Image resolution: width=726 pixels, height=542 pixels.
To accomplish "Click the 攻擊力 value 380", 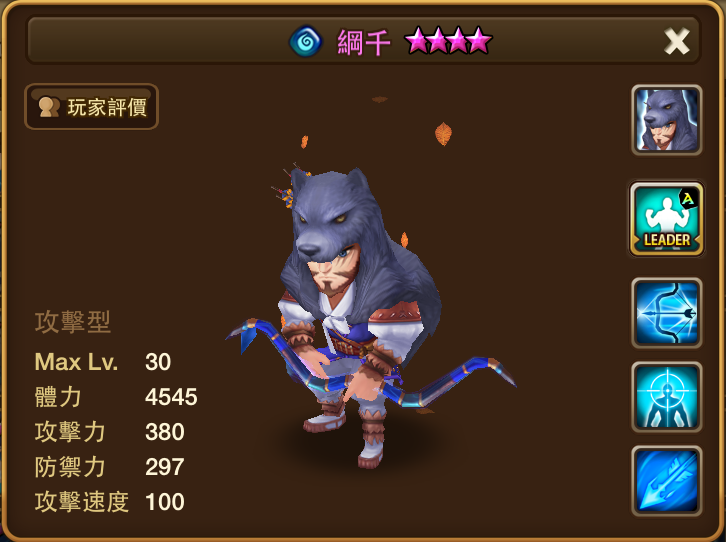I will [x=165, y=432].
